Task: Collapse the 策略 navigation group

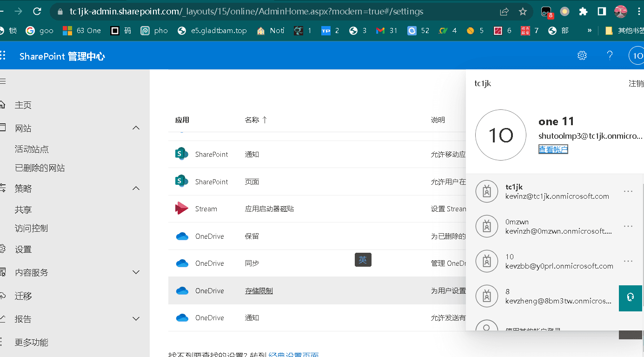Action: click(136, 189)
